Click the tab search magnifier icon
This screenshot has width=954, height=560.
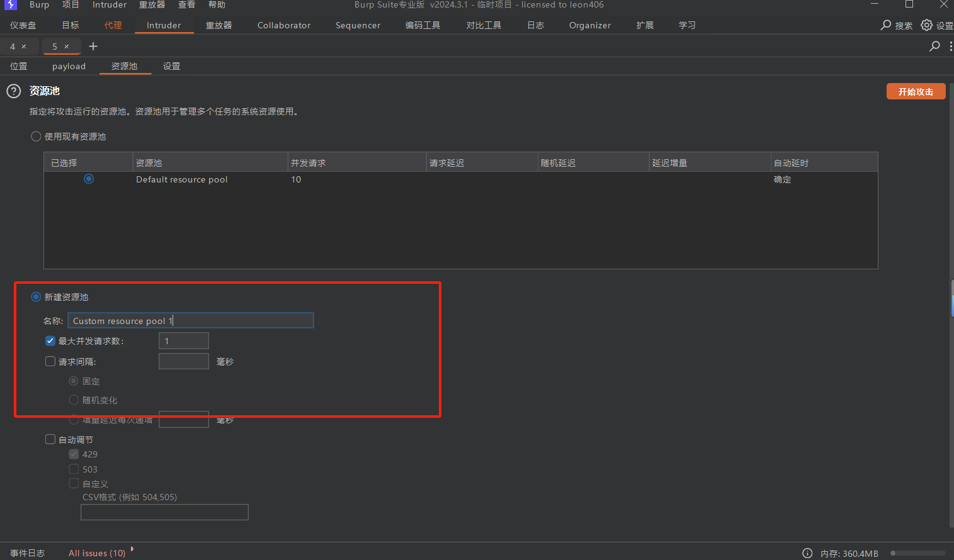pyautogui.click(x=934, y=46)
